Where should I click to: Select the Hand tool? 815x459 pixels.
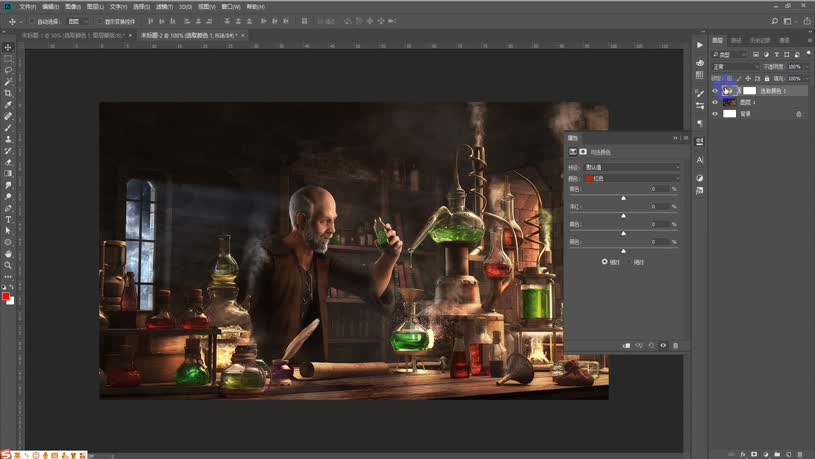[8, 254]
